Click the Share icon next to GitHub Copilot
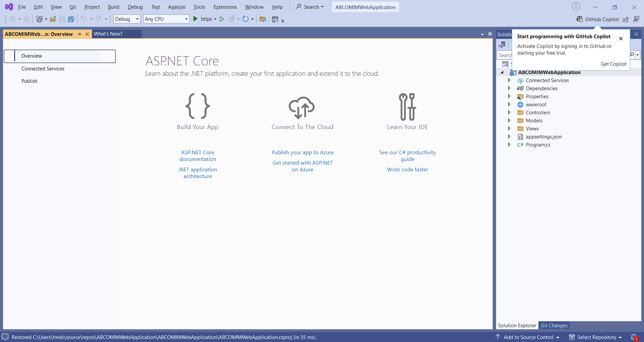Image resolution: width=644 pixels, height=342 pixels. (626, 19)
